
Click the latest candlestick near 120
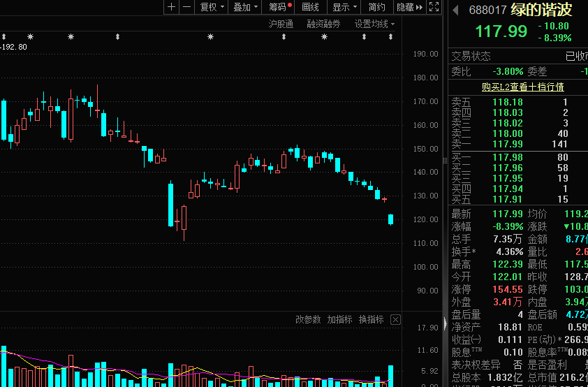(391, 219)
